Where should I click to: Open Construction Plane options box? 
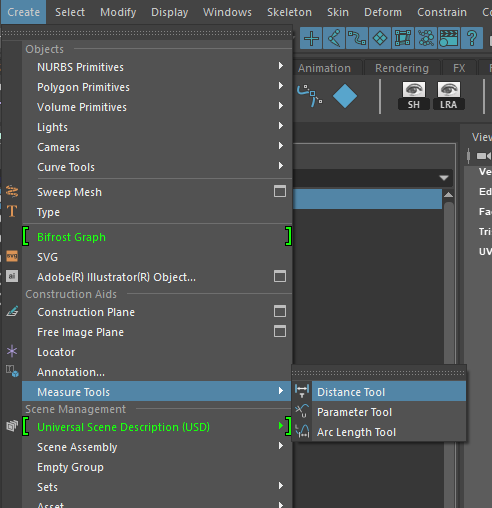coord(280,311)
